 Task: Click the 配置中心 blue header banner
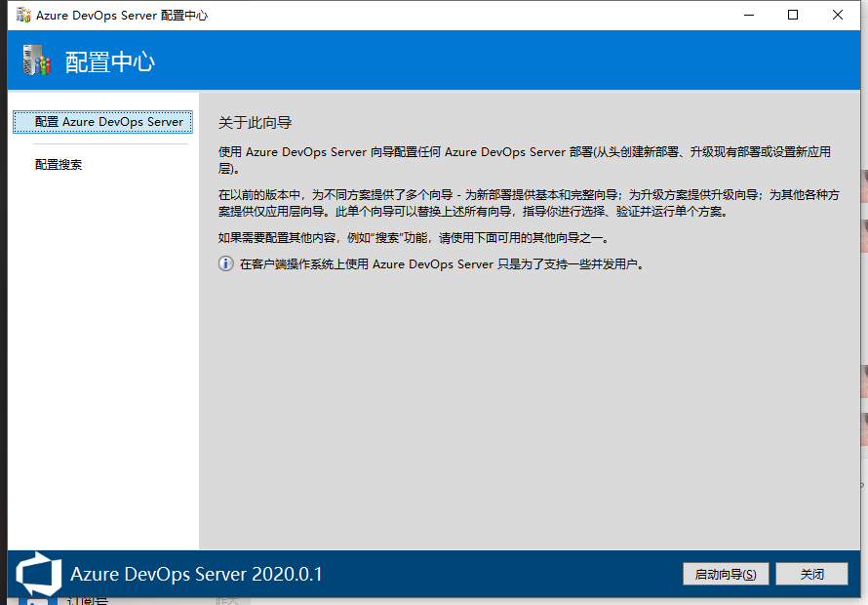click(439, 60)
